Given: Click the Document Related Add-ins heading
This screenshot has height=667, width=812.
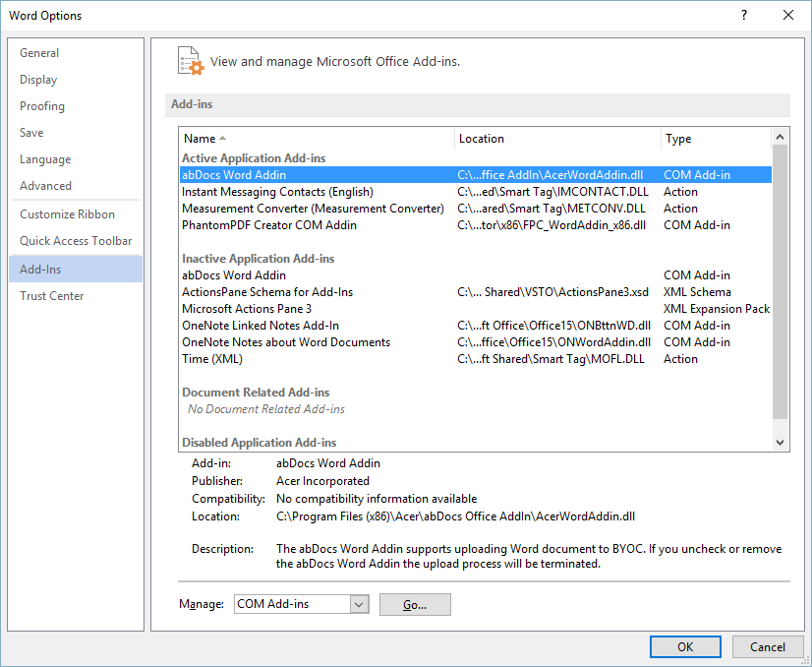Looking at the screenshot, I should 256,393.
